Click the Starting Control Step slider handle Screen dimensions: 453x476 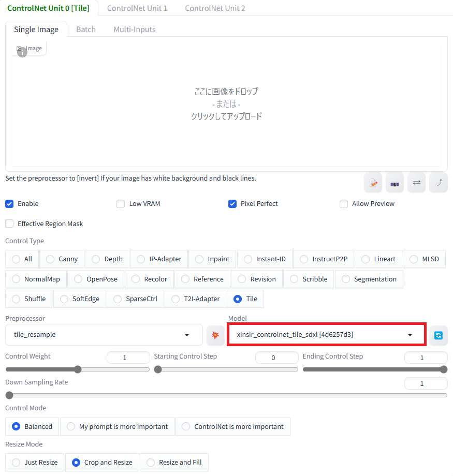tap(158, 369)
